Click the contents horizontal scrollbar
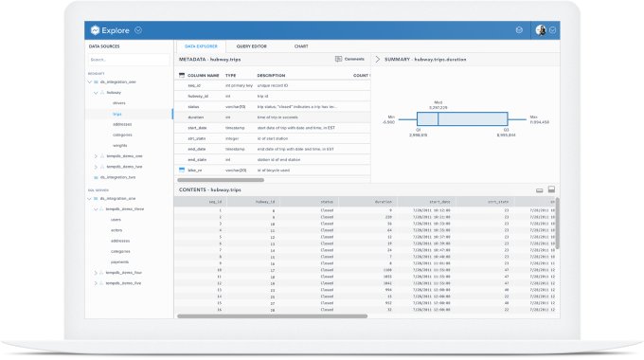The height and width of the screenshot is (360, 644). 273,316
